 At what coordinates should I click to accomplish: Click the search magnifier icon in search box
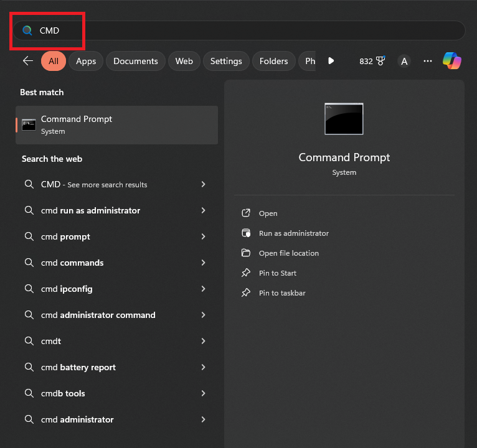click(x=27, y=30)
